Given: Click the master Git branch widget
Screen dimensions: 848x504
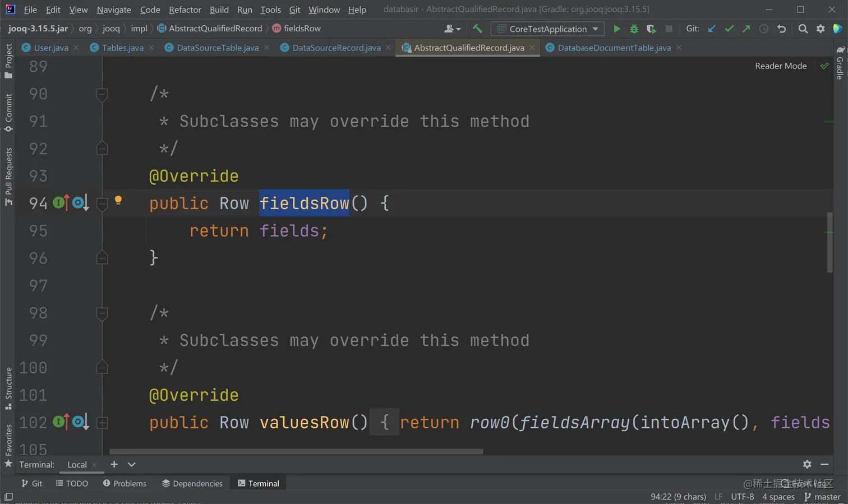Looking at the screenshot, I should point(822,497).
